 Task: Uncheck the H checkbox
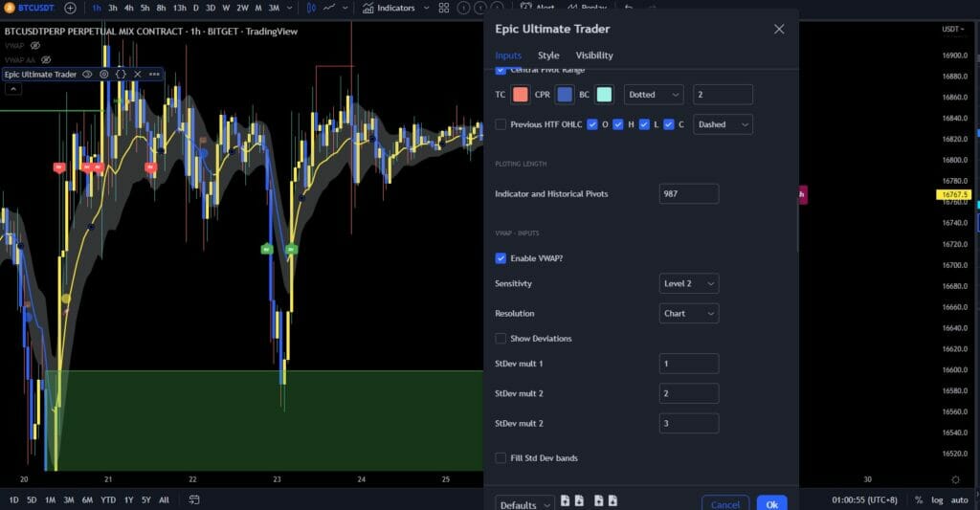618,124
